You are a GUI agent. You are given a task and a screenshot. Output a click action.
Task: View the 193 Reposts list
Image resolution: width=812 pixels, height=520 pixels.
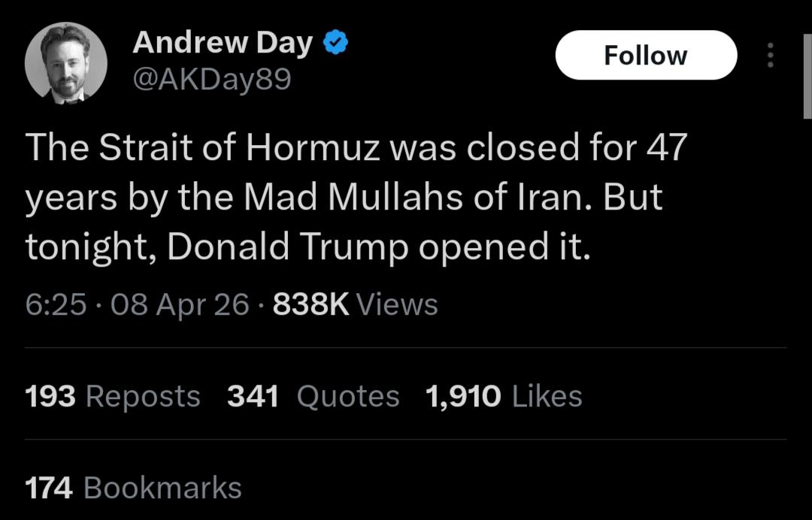click(x=113, y=396)
